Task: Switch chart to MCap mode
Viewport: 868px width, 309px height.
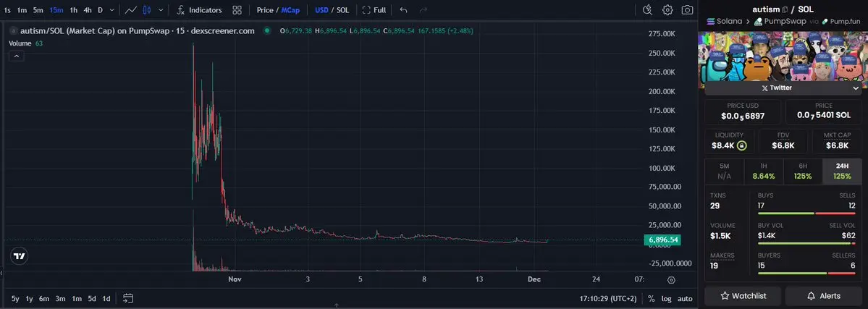Action: click(x=290, y=10)
